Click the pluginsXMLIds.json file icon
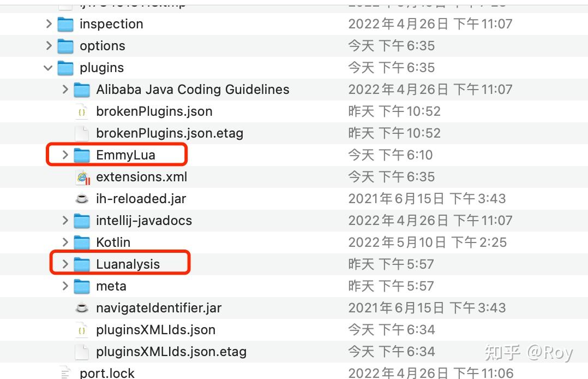This screenshot has width=588, height=379. pyautogui.click(x=82, y=330)
